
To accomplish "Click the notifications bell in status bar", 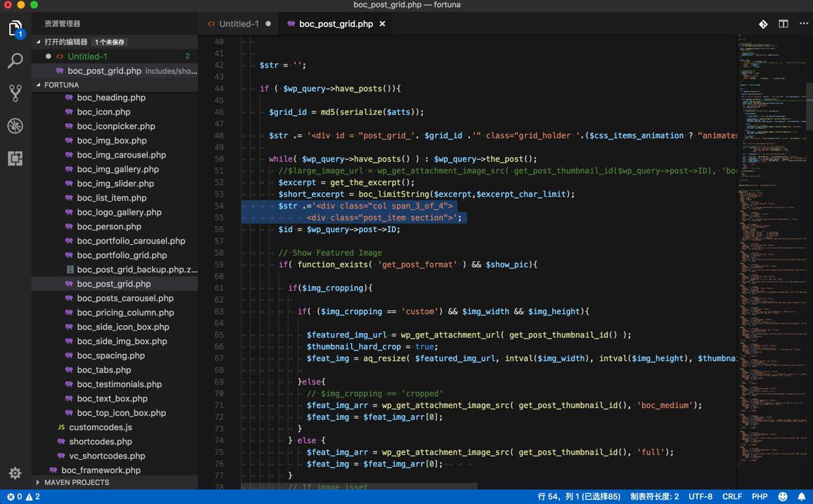I will (x=802, y=497).
